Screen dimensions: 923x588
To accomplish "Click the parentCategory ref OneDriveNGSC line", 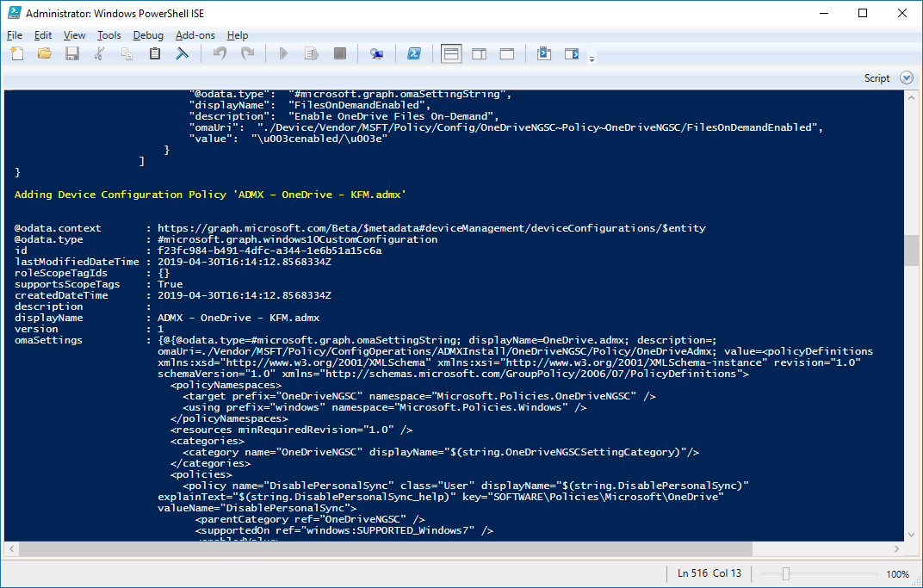I will click(310, 518).
